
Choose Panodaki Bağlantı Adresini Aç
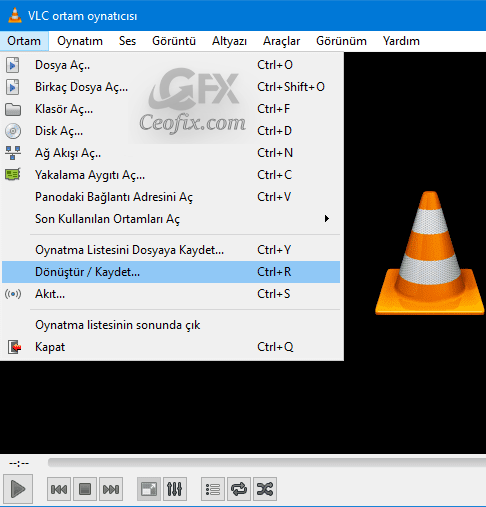coord(171,197)
